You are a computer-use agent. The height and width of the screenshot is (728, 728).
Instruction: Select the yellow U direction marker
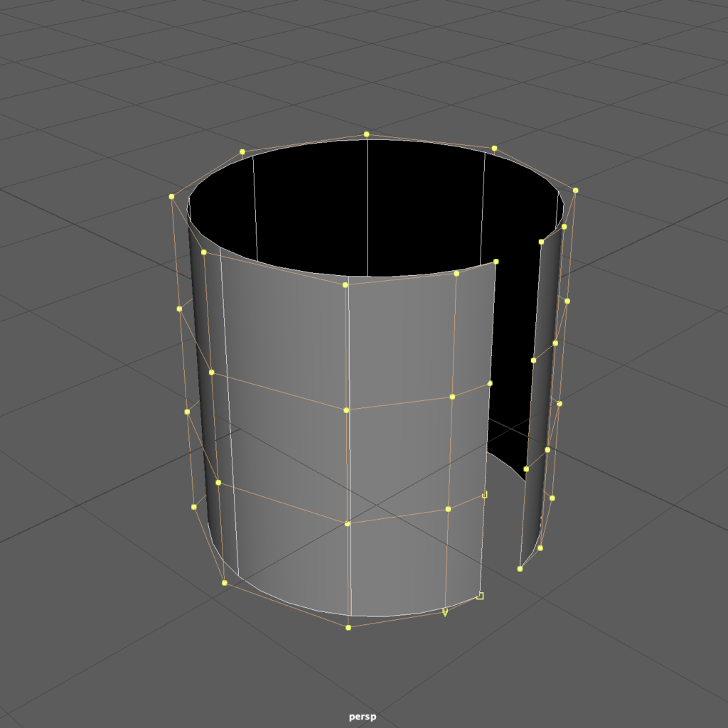[485, 494]
